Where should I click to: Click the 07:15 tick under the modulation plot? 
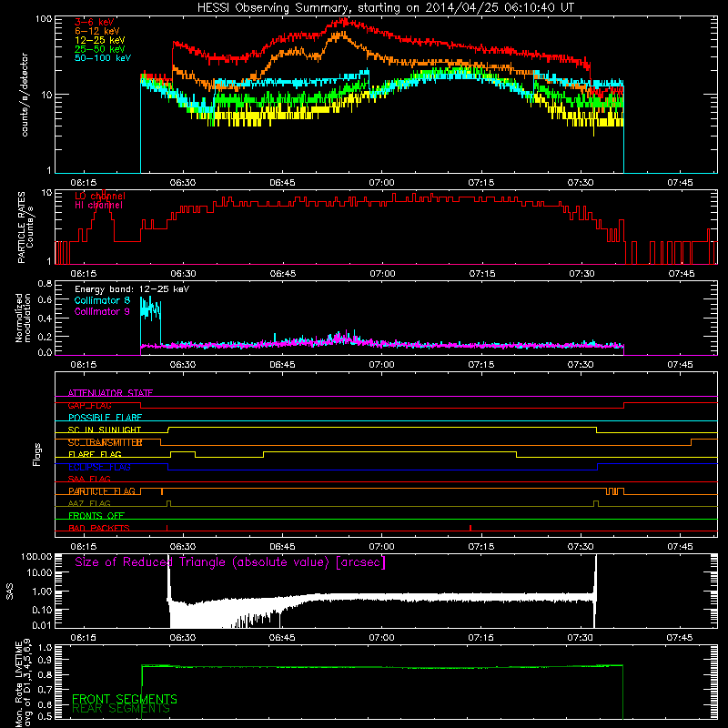tap(481, 365)
